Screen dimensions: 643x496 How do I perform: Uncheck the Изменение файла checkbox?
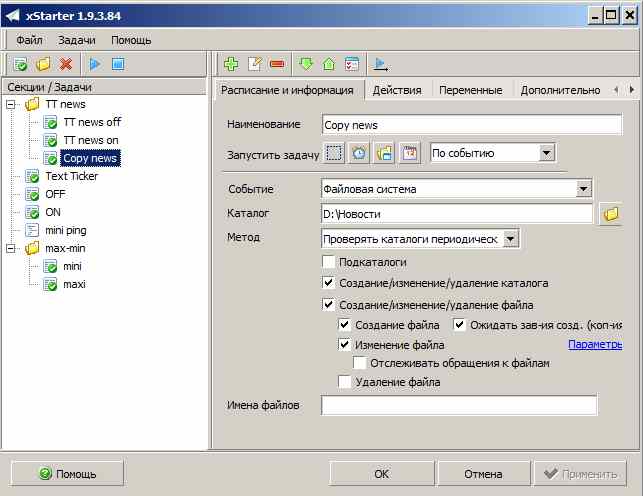tap(344, 344)
